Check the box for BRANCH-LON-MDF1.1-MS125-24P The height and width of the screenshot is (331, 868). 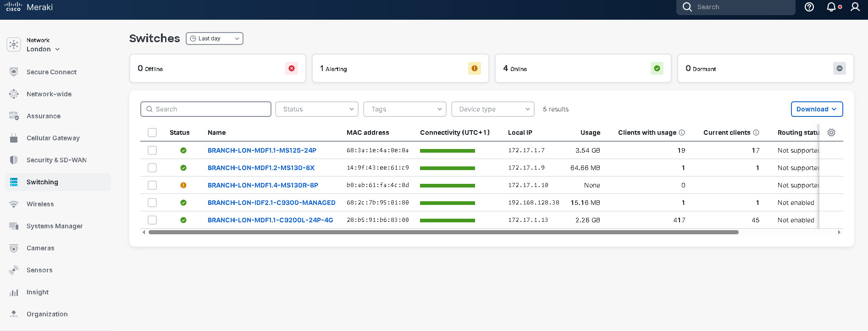click(152, 150)
